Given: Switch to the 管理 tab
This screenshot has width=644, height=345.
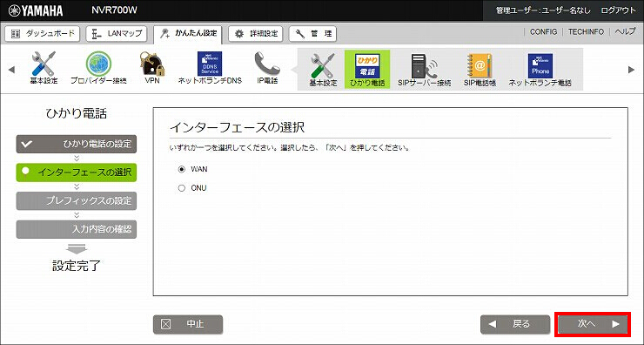Looking at the screenshot, I should [312, 34].
